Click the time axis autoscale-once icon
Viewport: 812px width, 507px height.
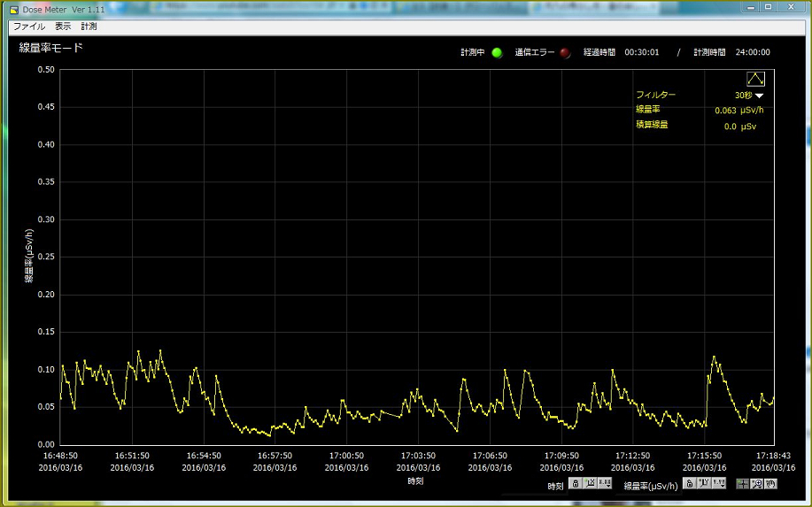coord(590,484)
